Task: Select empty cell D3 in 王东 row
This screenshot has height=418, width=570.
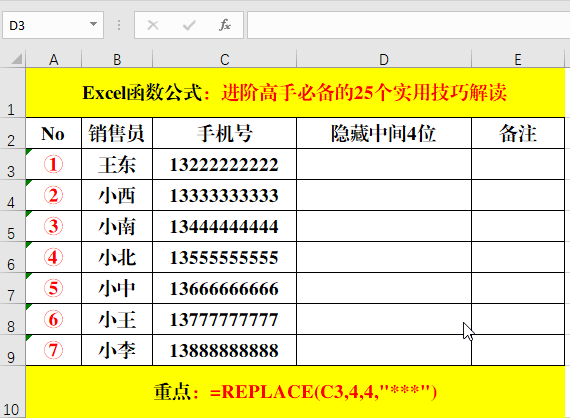Action: click(384, 164)
